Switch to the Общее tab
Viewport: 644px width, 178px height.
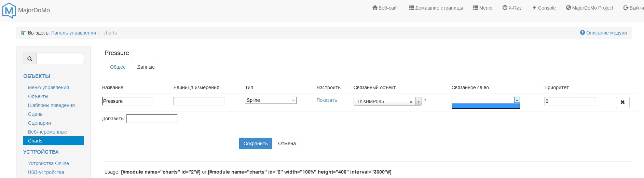click(118, 67)
